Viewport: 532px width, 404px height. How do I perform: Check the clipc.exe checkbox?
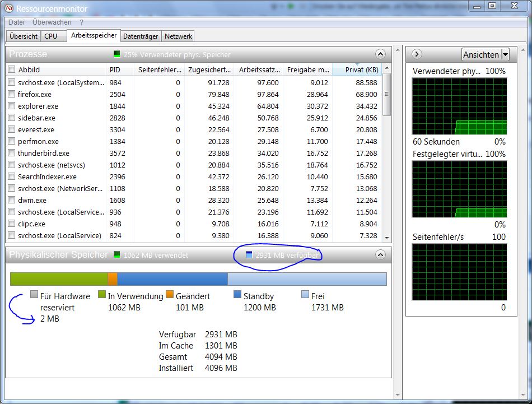pos(12,224)
